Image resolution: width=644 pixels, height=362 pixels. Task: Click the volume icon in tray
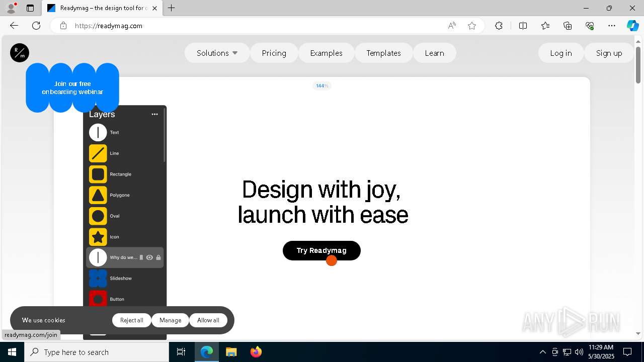[x=579, y=352]
